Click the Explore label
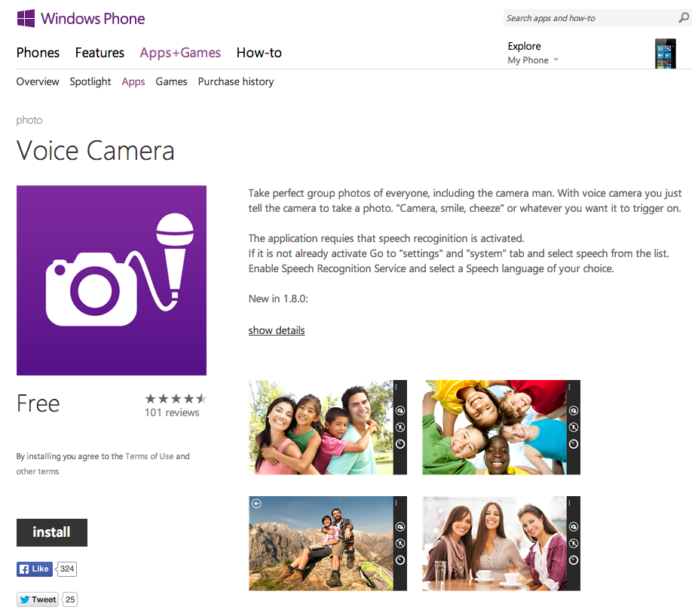The width and height of the screenshot is (698, 616). 525,46
